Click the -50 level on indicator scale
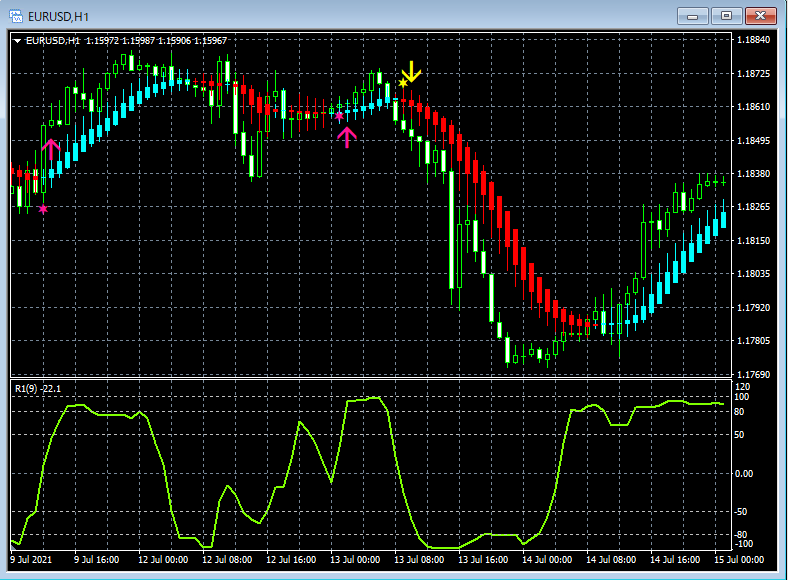This screenshot has height=580, width=789. 741,512
